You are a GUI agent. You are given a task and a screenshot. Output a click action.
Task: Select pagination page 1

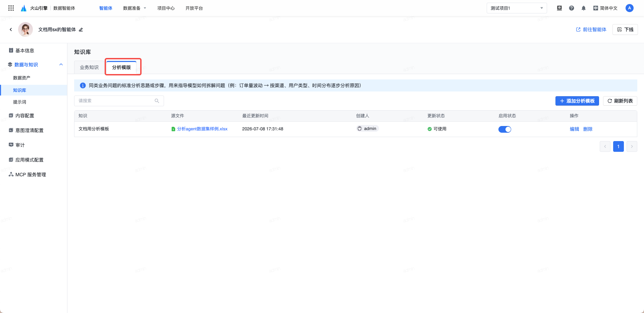pyautogui.click(x=618, y=146)
